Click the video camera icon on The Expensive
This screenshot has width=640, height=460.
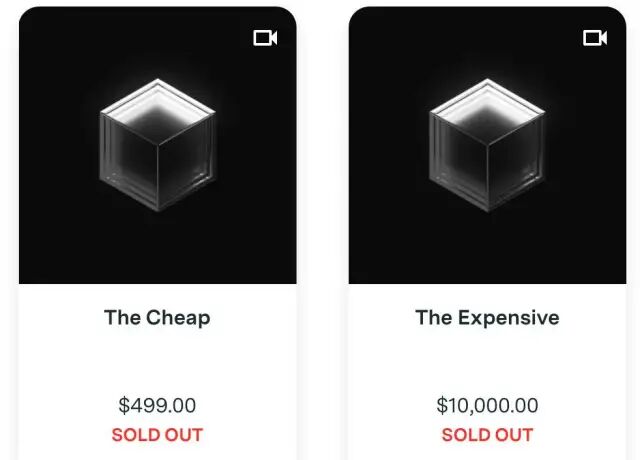[595, 38]
